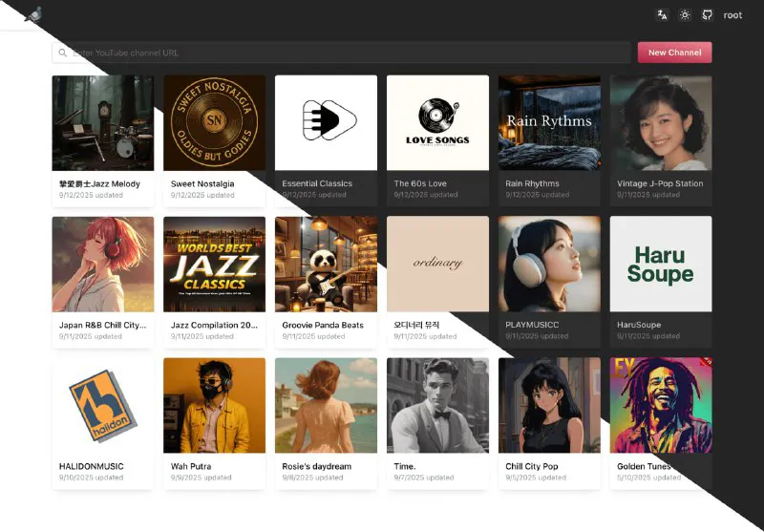The image size is (764, 532).
Task: Click the bird logo icon in header
Action: [x=33, y=14]
